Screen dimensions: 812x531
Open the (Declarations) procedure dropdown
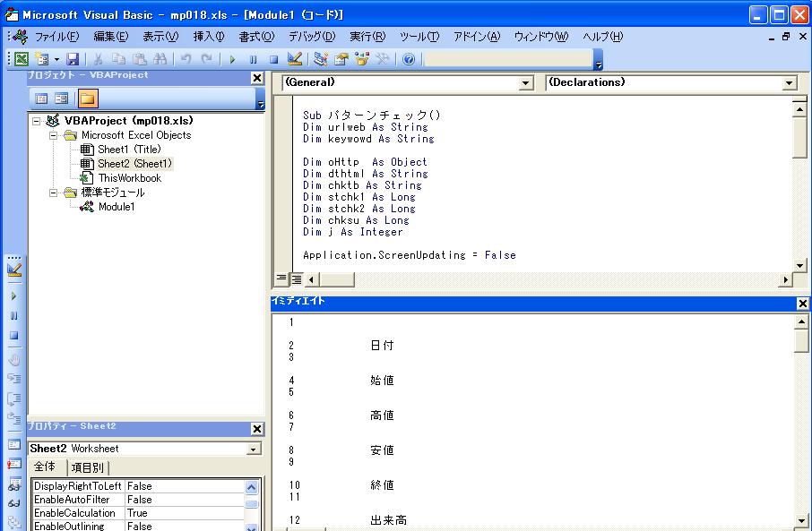[x=789, y=83]
